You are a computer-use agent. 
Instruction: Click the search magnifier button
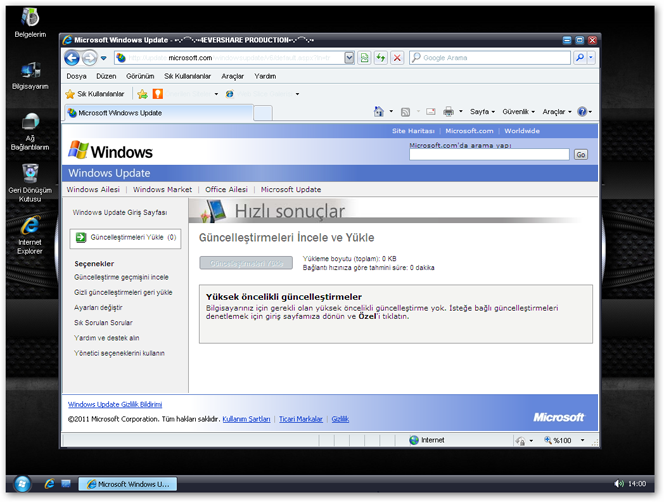(x=580, y=58)
